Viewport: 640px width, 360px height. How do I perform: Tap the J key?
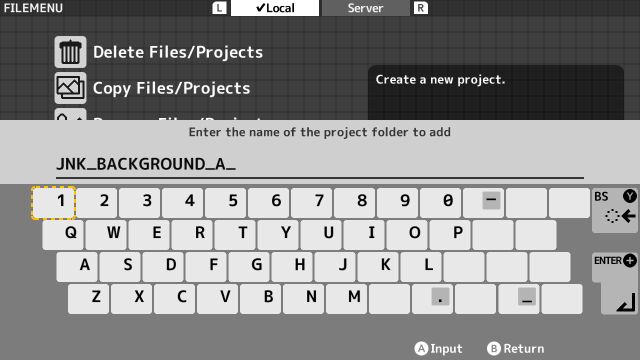[336, 267]
